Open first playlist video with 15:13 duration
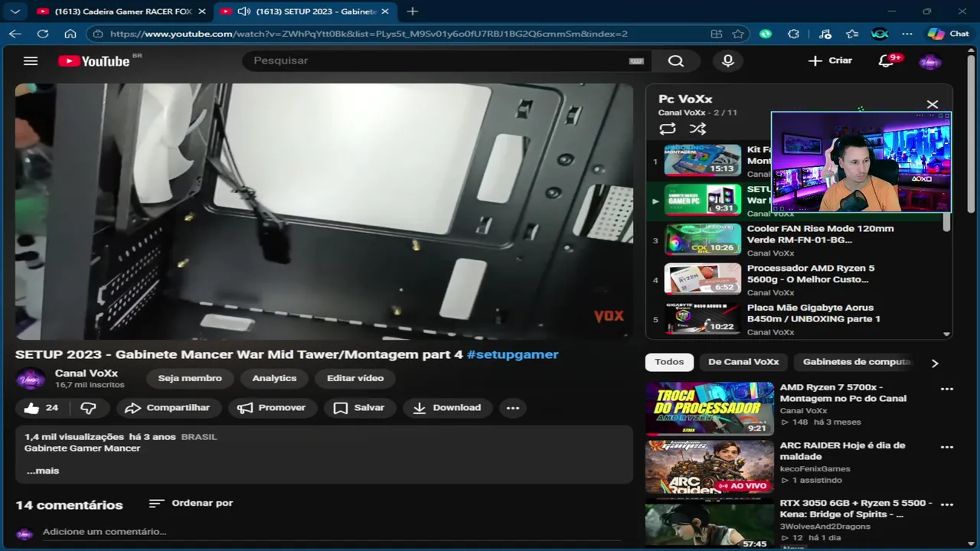 tap(702, 160)
